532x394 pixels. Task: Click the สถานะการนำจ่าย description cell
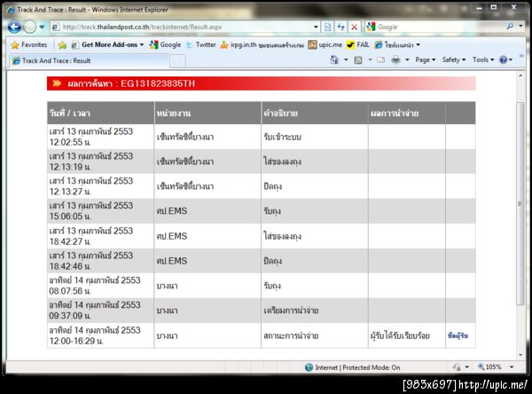coord(315,335)
